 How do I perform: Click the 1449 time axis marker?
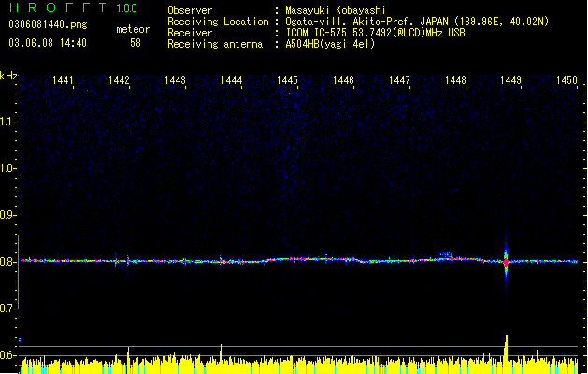click(510, 80)
